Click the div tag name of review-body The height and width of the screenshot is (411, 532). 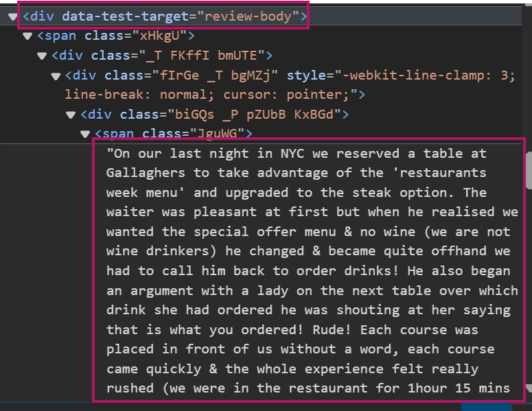coord(44,16)
